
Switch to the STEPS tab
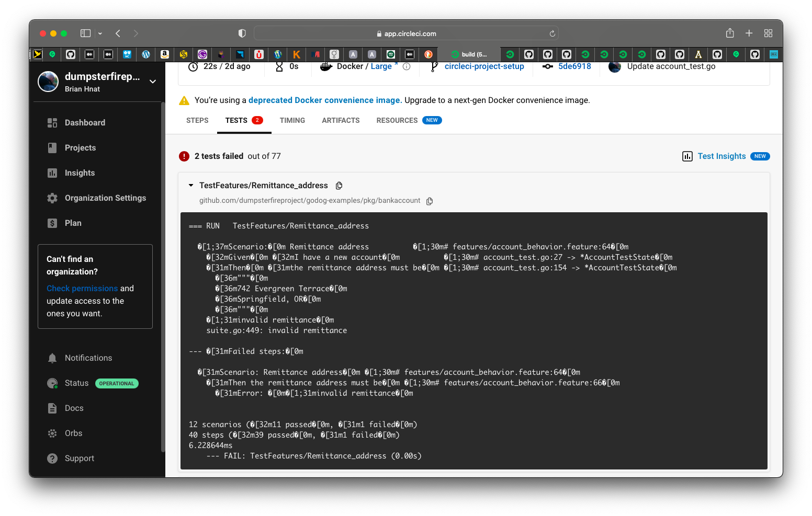(197, 120)
